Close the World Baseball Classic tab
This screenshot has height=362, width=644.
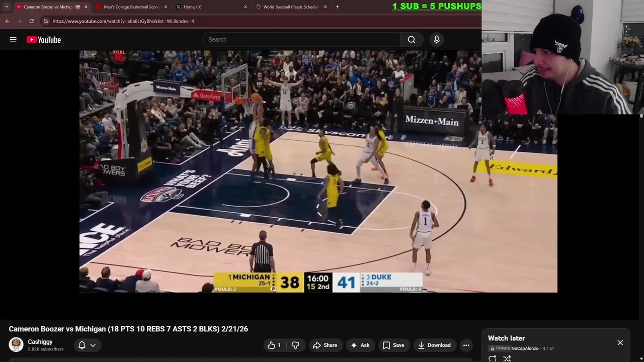click(326, 7)
